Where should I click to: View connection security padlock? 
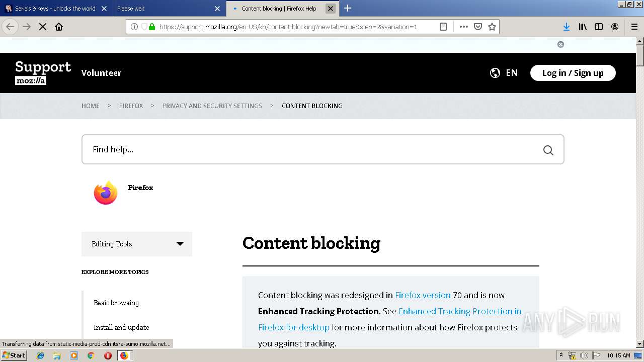(152, 27)
